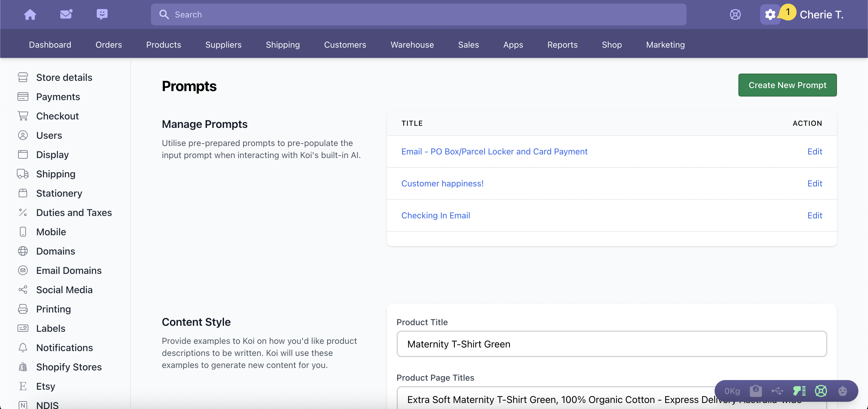Open the Products menu

pyautogui.click(x=163, y=45)
